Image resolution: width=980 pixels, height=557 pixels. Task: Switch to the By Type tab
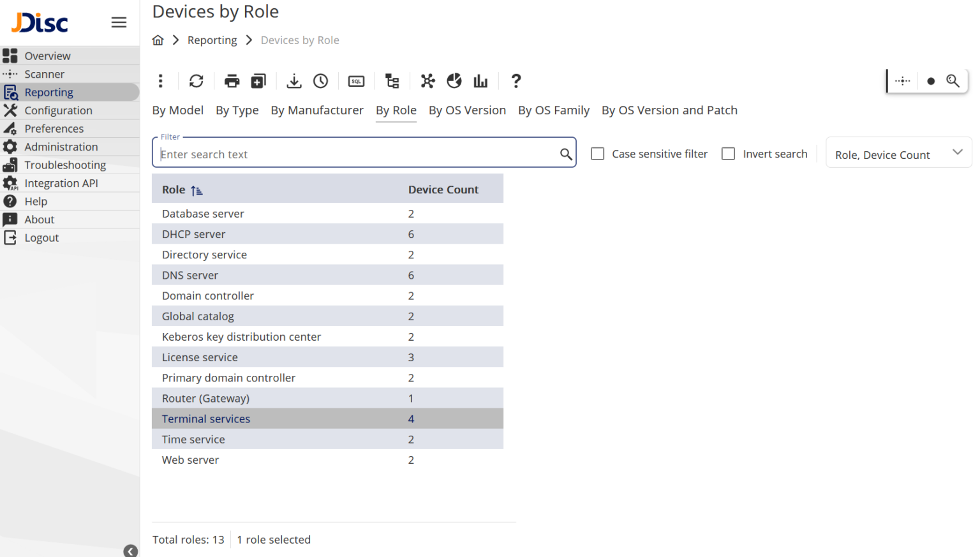237,110
